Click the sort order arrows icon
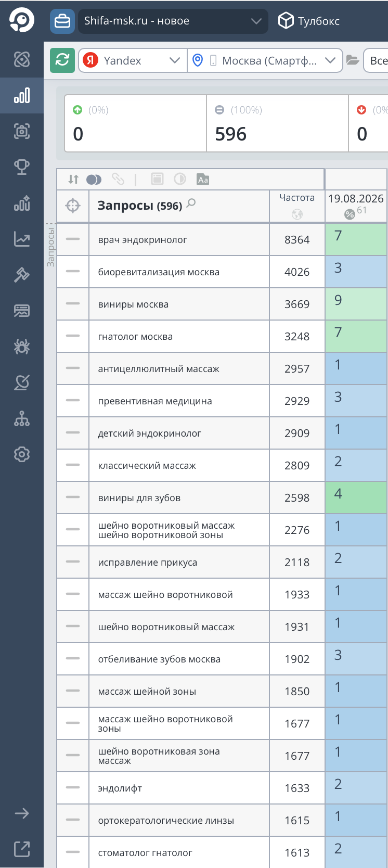This screenshot has height=868, width=388. coord(73,180)
